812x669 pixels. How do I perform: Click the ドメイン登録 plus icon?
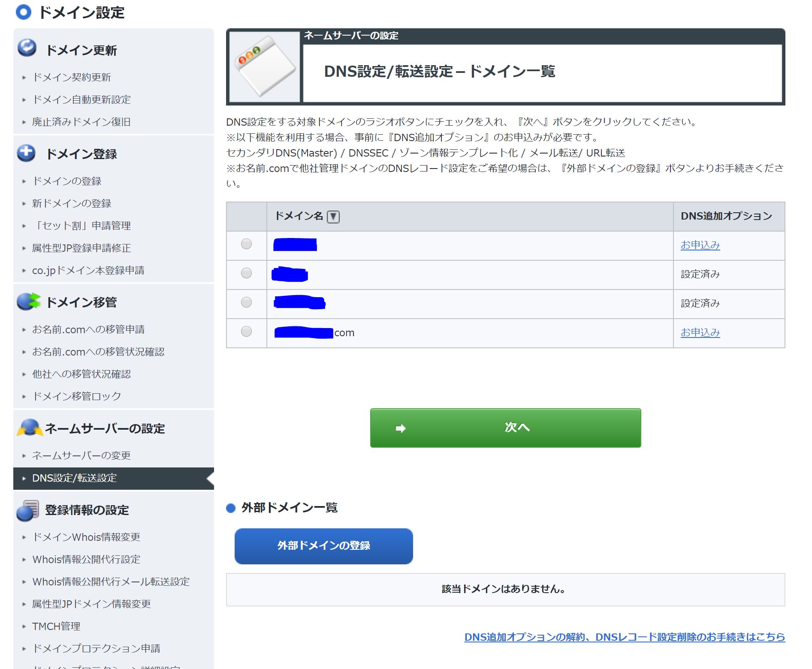[x=26, y=153]
